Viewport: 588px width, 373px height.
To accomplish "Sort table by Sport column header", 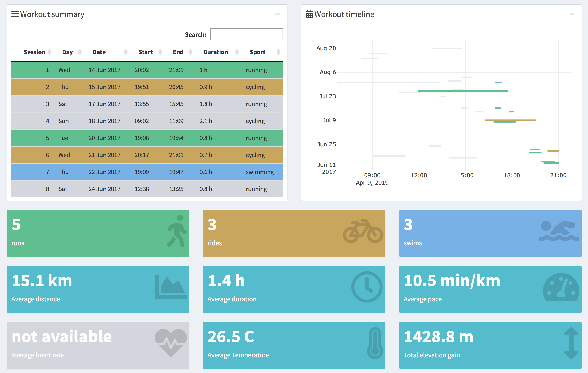I will click(257, 52).
